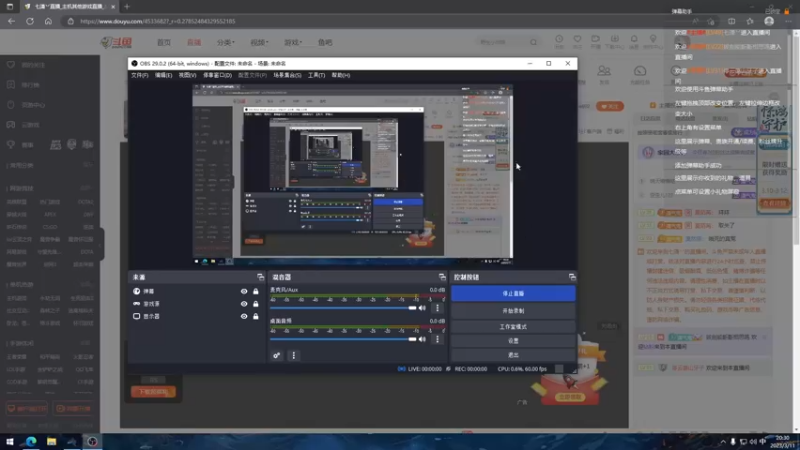Go to Douyu 鱼吧 nav tab
The image size is (800, 450).
point(325,42)
